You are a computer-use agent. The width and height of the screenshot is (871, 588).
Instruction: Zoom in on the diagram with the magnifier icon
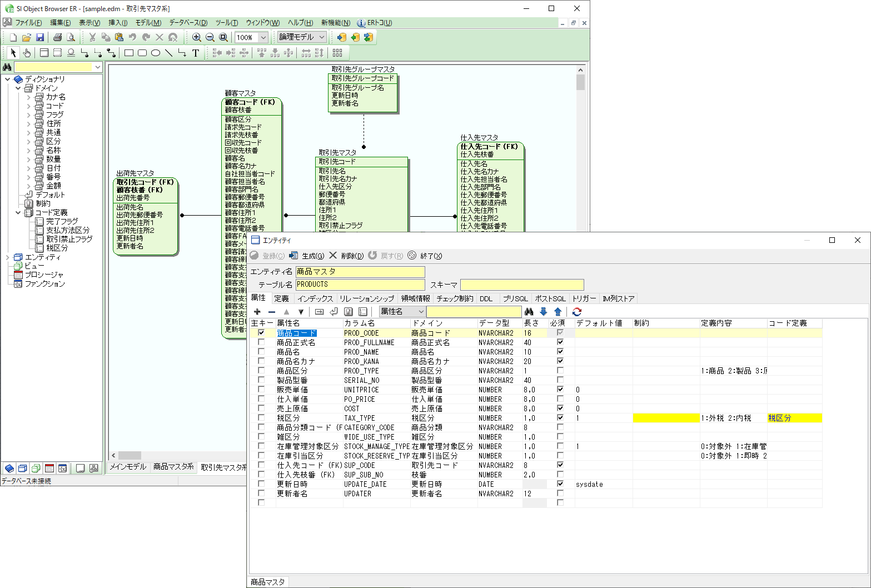click(x=196, y=37)
